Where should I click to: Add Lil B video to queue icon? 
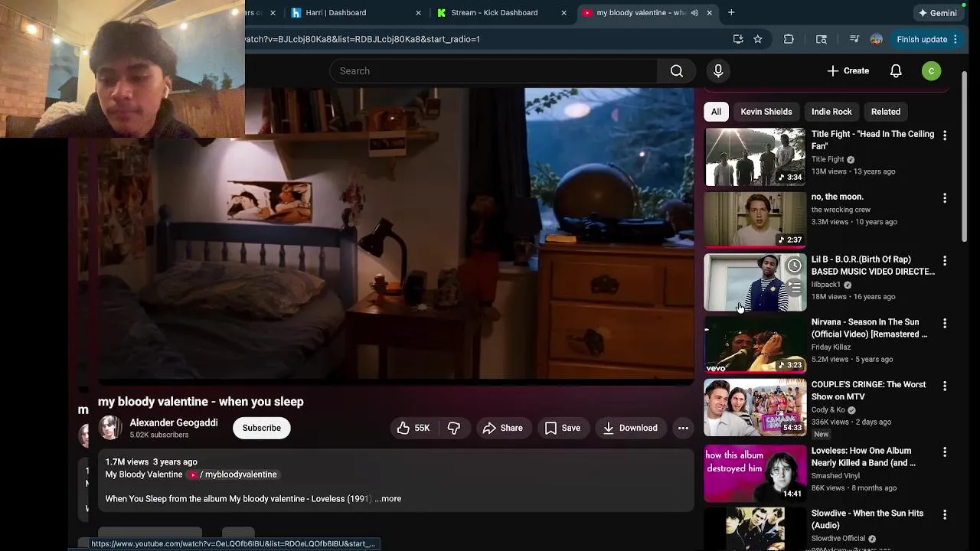(794, 288)
